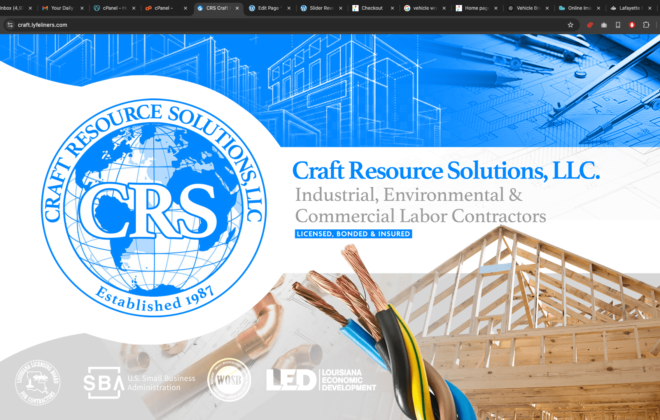The height and width of the screenshot is (420, 660).
Task: Select the Home page browser tab
Action: coord(473,7)
